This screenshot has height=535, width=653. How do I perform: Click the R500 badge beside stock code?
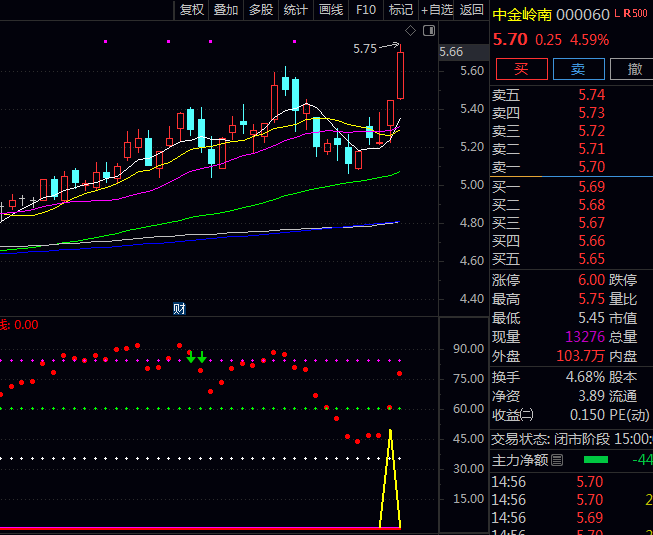tap(635, 14)
